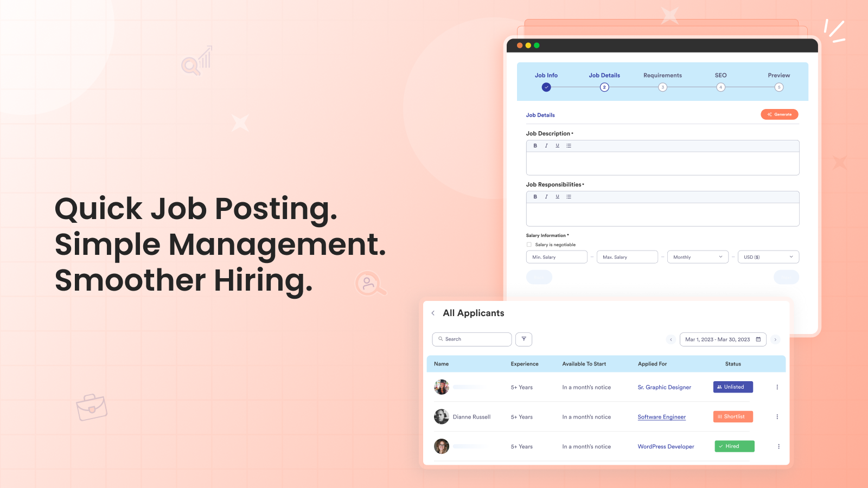This screenshot has height=488, width=868.
Task: Open USD ($) currency dropdown
Action: point(768,257)
